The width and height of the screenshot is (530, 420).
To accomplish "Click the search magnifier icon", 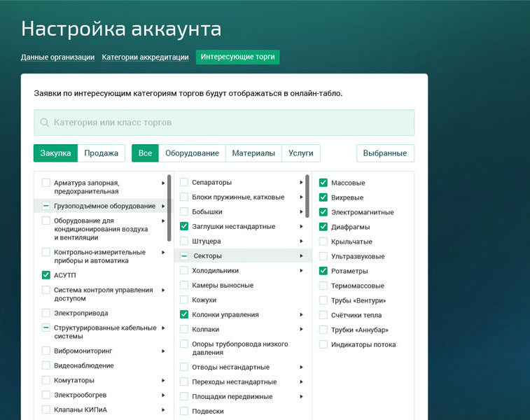I will click(45, 122).
